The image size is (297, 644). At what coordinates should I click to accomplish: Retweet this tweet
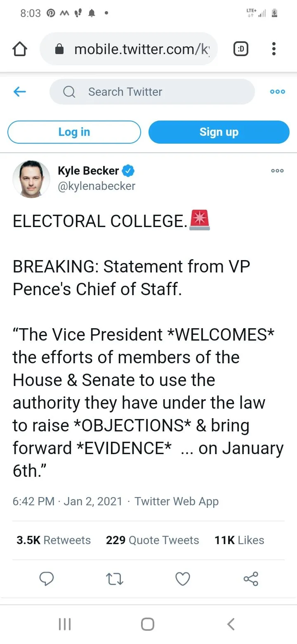point(114,579)
